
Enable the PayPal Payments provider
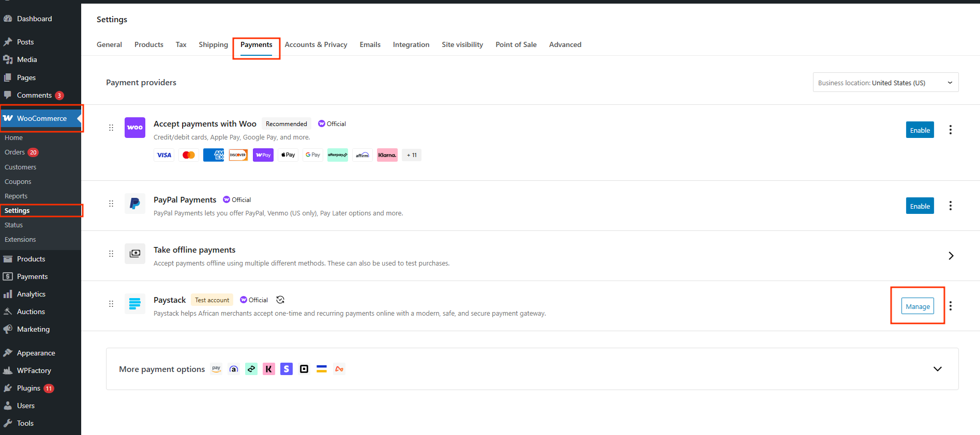(x=920, y=206)
